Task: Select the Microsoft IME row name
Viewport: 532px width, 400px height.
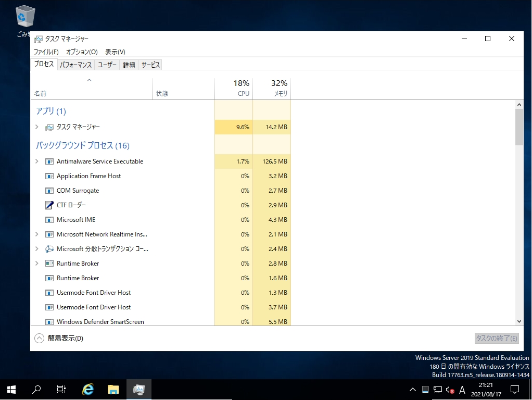Action: [76, 220]
